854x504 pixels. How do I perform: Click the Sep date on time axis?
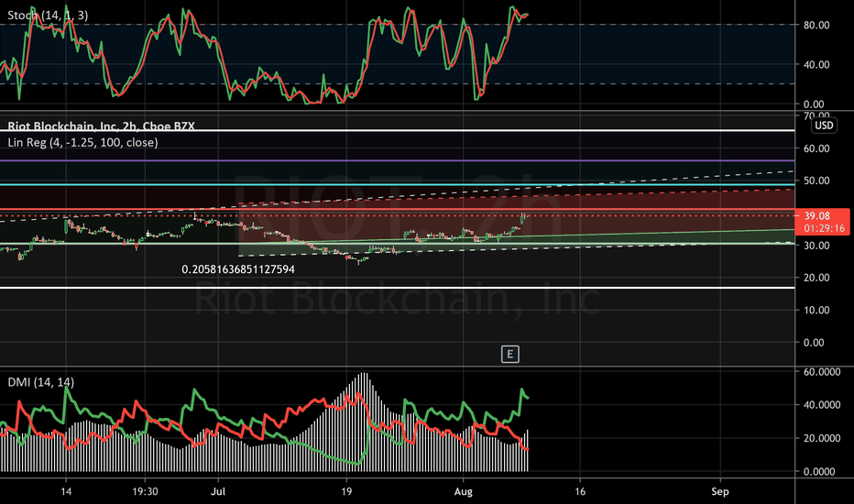(719, 491)
